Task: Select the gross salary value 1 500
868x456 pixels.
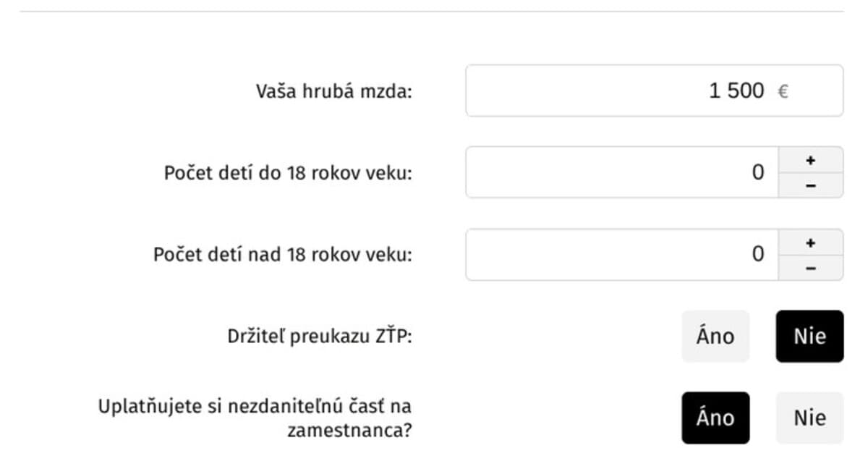Action: pos(736,90)
